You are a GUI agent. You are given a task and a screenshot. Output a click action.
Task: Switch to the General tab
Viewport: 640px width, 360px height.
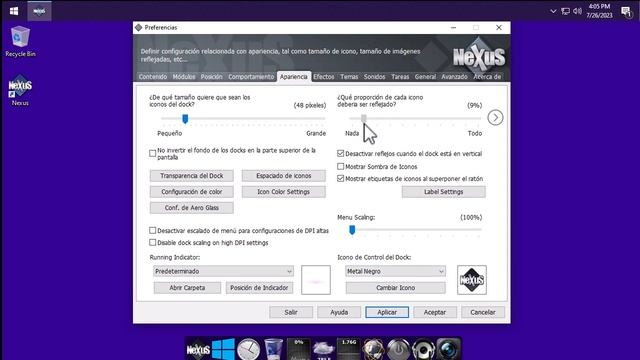tap(425, 77)
